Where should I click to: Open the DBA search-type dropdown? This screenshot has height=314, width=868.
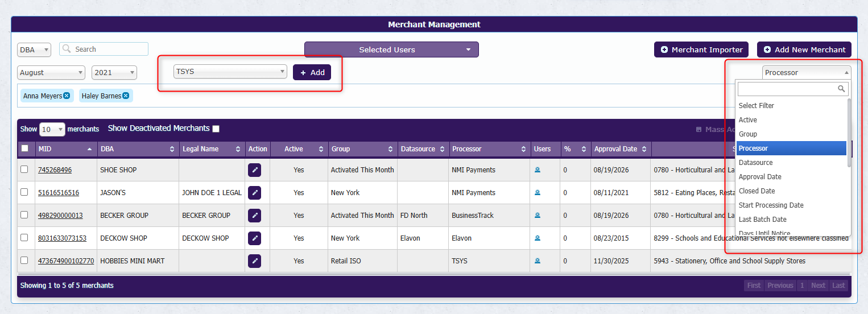click(x=34, y=49)
